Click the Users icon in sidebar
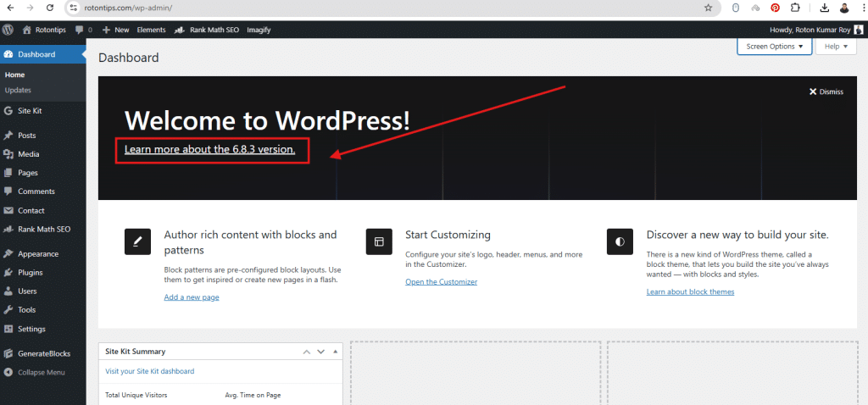 pos(8,291)
